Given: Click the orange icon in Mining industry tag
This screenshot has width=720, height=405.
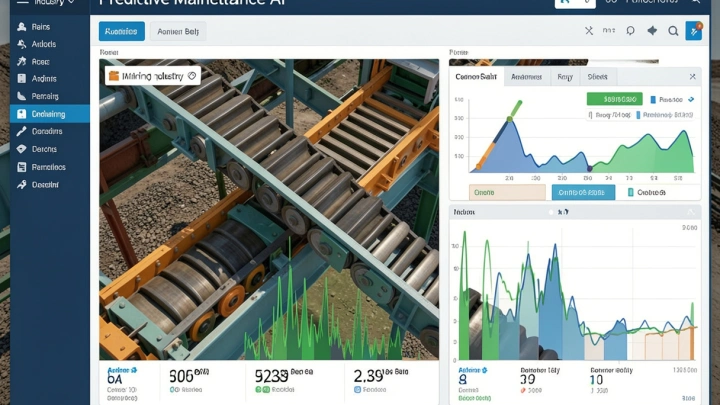Looking at the screenshot, I should [x=114, y=76].
